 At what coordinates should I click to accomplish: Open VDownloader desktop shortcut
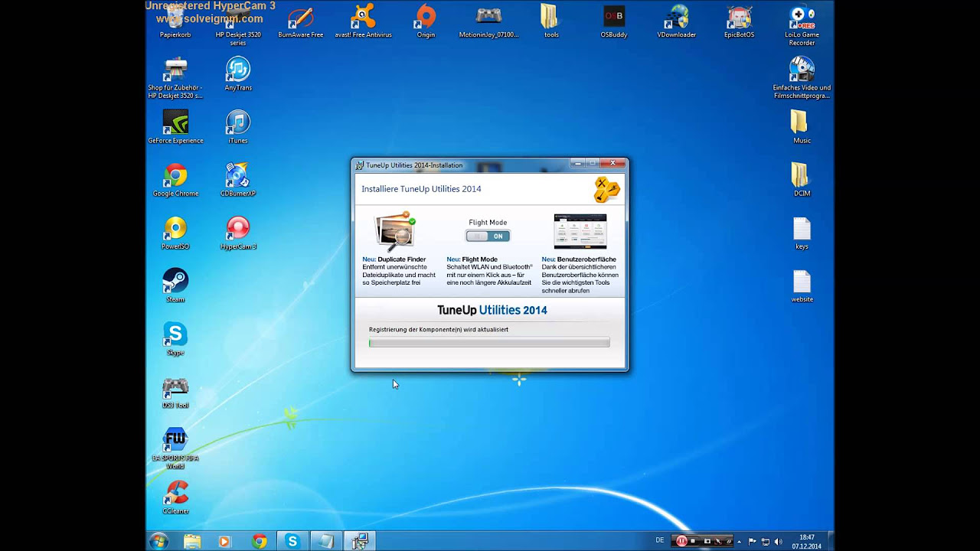tap(677, 21)
